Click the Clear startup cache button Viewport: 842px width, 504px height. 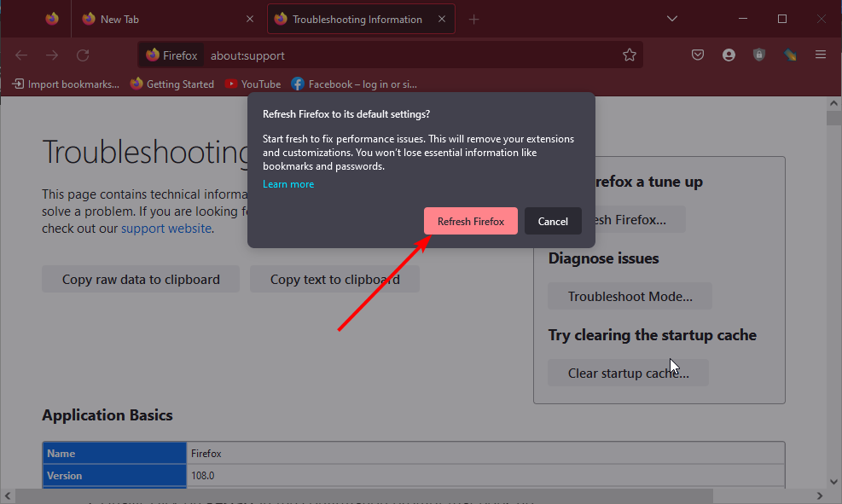tap(628, 373)
